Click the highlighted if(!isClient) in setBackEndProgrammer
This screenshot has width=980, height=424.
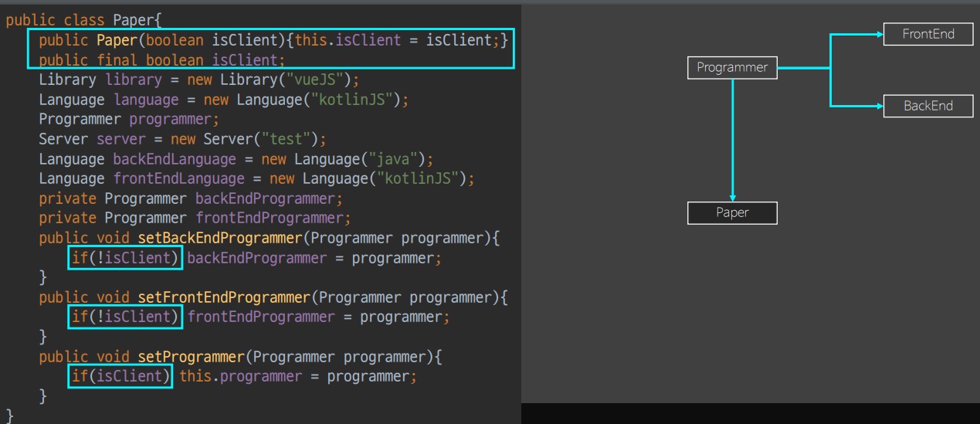coord(125,258)
